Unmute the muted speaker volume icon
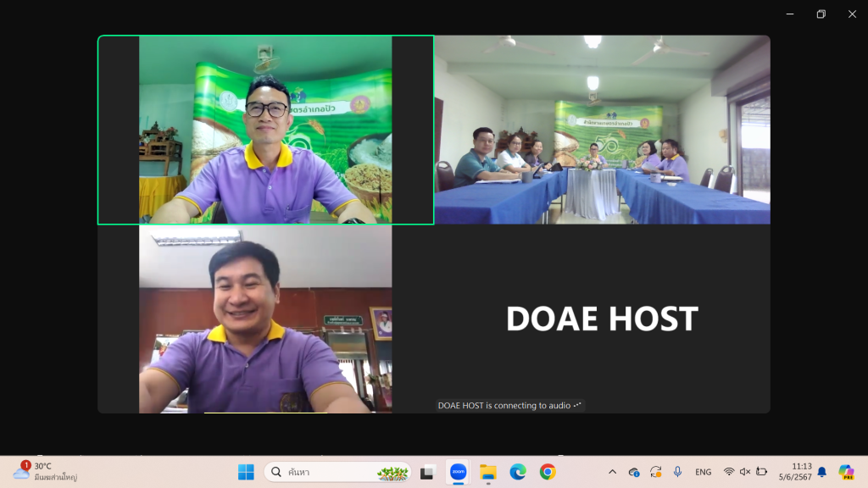This screenshot has height=488, width=868. [x=745, y=472]
